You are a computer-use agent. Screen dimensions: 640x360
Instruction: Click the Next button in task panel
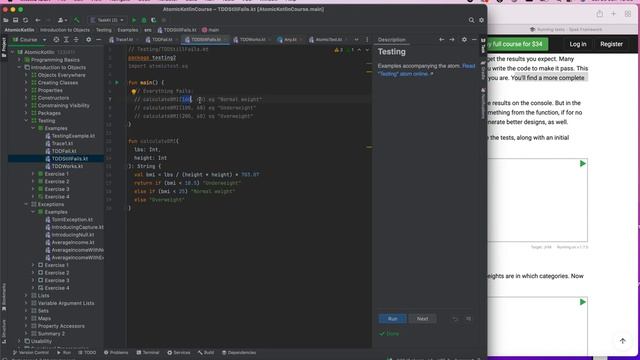pyautogui.click(x=422, y=319)
